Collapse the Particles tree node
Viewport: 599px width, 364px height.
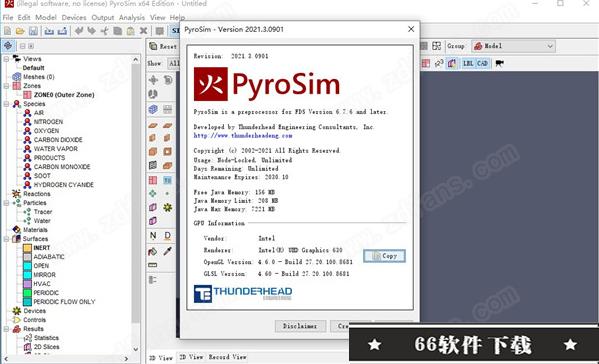click(6, 203)
